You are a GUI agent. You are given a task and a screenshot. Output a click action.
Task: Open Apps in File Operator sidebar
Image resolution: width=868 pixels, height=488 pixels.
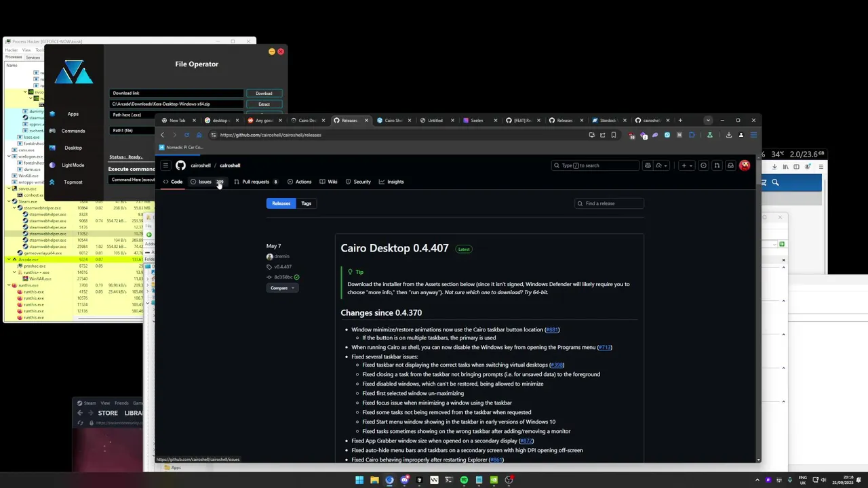pyautogui.click(x=73, y=114)
